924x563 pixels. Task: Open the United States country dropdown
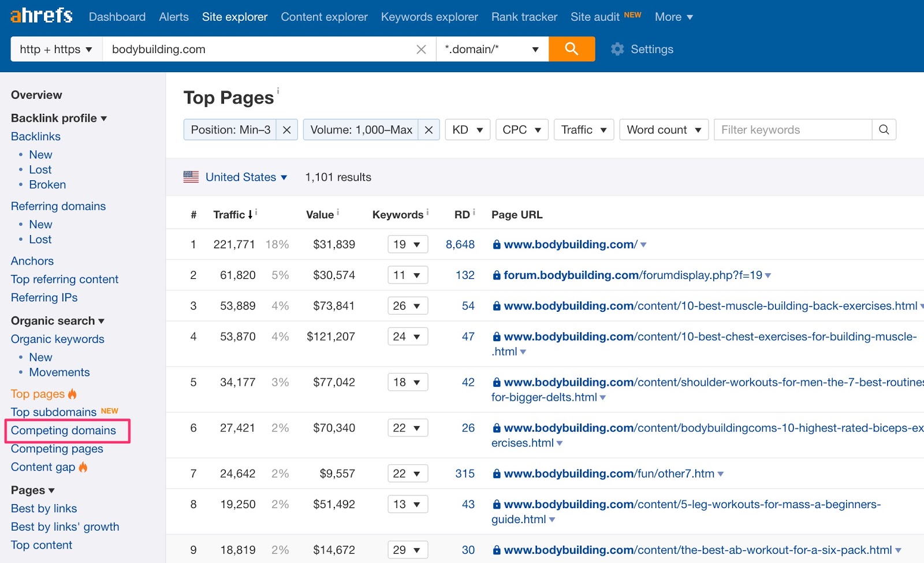click(x=247, y=177)
